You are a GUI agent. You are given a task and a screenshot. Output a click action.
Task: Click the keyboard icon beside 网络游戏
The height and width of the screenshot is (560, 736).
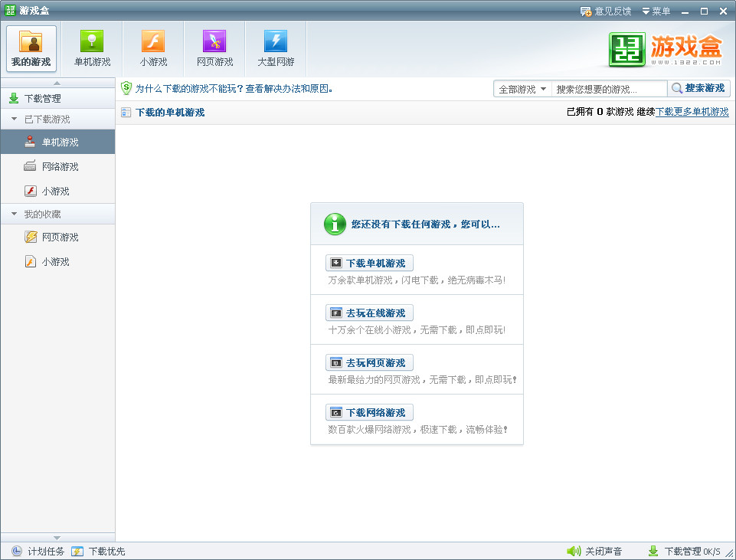[30, 166]
